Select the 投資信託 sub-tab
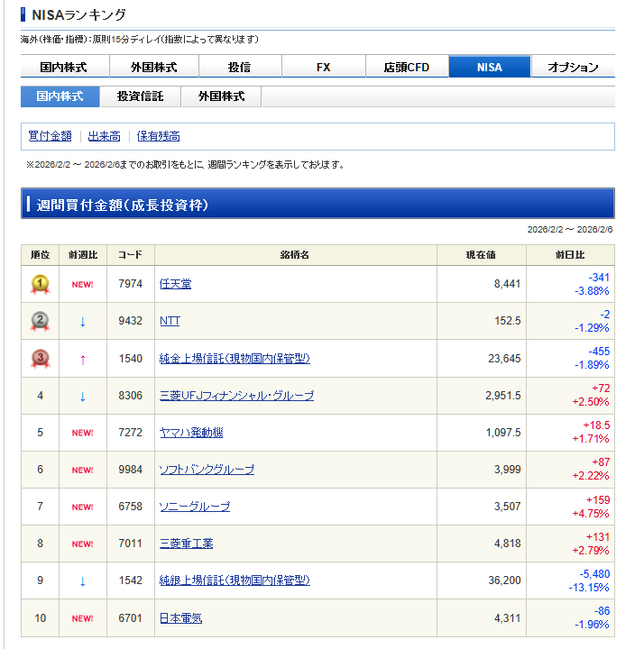 tap(141, 96)
